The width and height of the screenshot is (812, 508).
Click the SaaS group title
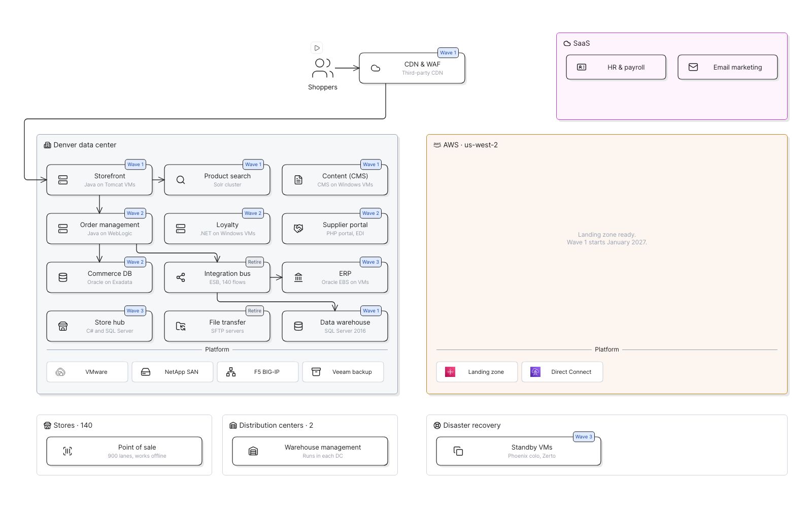[x=582, y=43]
